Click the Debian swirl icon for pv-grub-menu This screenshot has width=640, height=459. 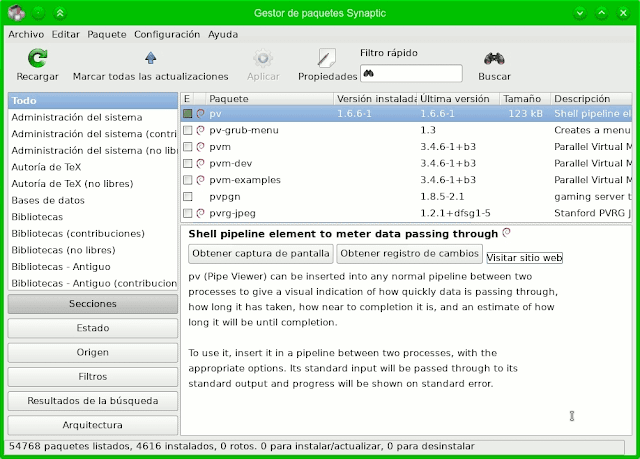click(x=200, y=130)
